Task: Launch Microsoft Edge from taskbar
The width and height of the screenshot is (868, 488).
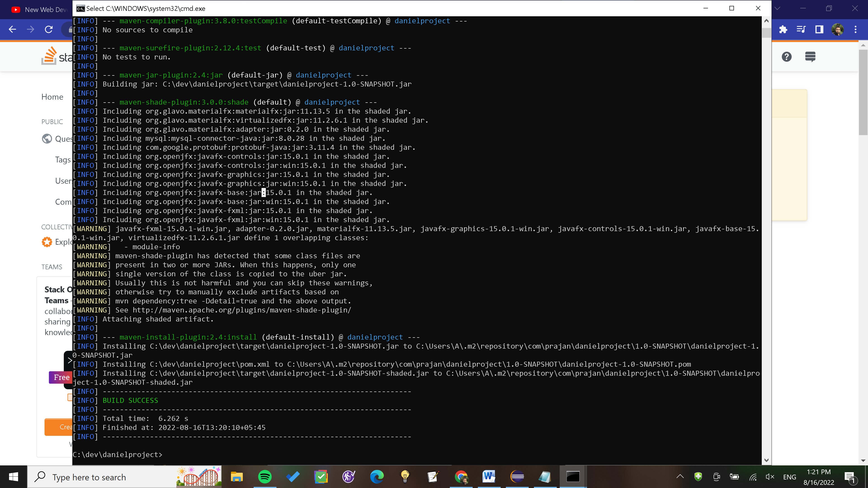Action: (377, 476)
